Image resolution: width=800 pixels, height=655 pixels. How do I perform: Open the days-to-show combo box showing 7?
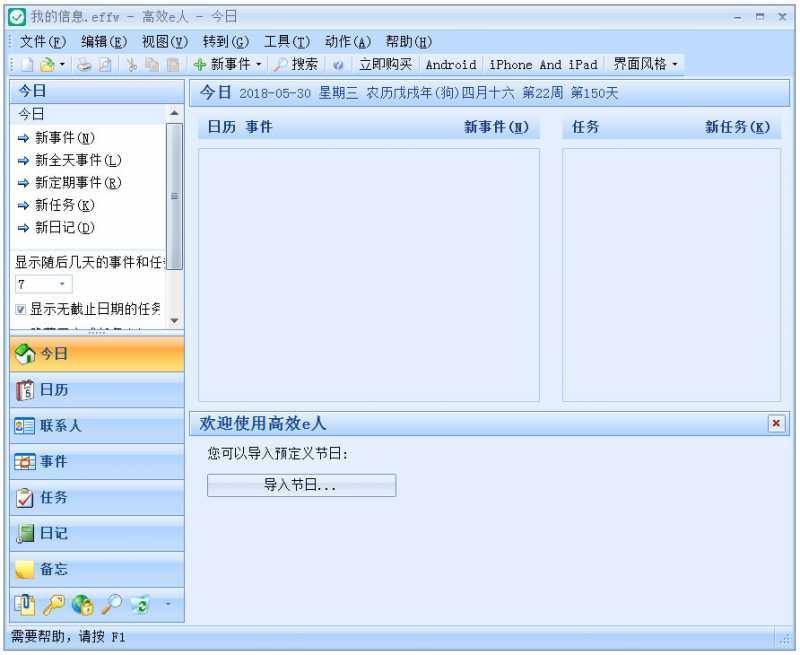[x=41, y=284]
